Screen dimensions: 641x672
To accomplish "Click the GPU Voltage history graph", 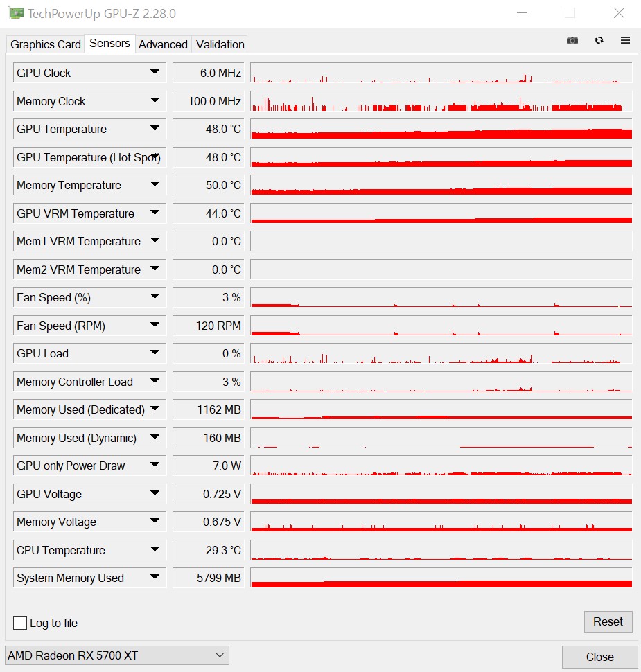I will tap(441, 494).
